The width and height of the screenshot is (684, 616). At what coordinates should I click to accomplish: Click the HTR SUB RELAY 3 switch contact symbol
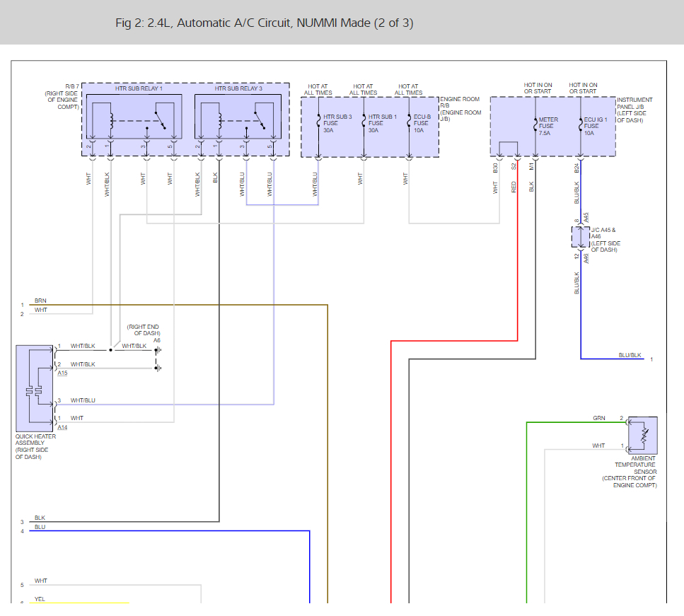coord(260,121)
